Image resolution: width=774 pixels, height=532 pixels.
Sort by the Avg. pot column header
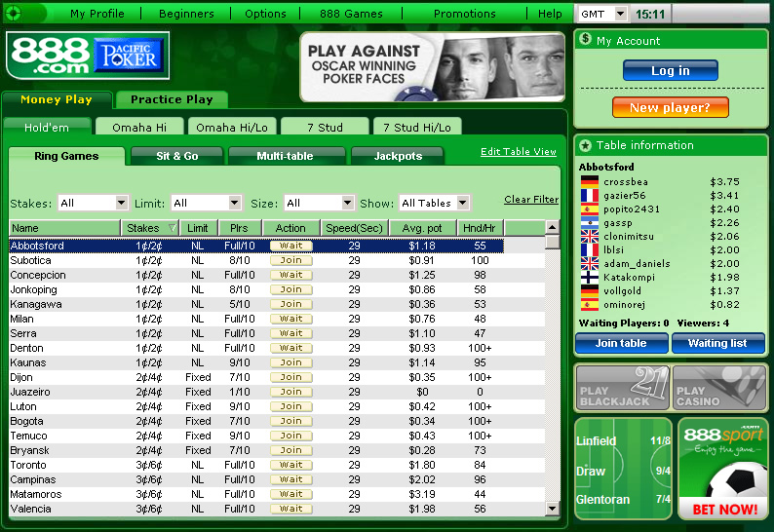(421, 228)
